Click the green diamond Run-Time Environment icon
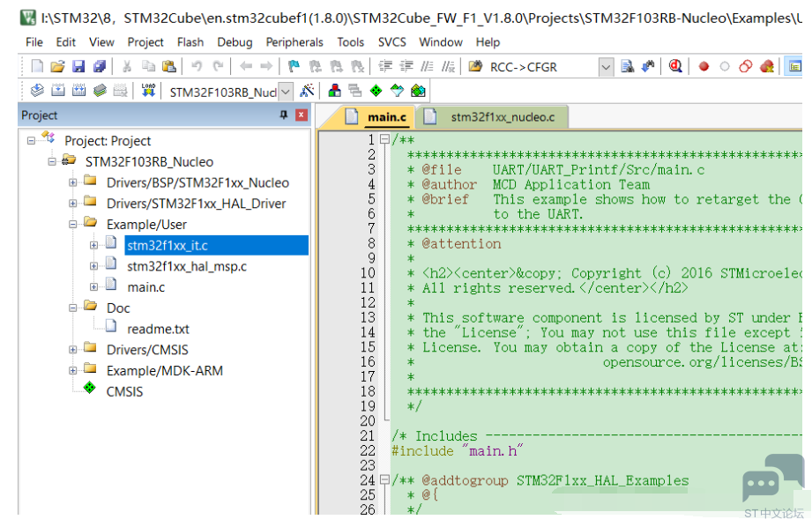Screen dimensions: 812x527 coord(376,91)
